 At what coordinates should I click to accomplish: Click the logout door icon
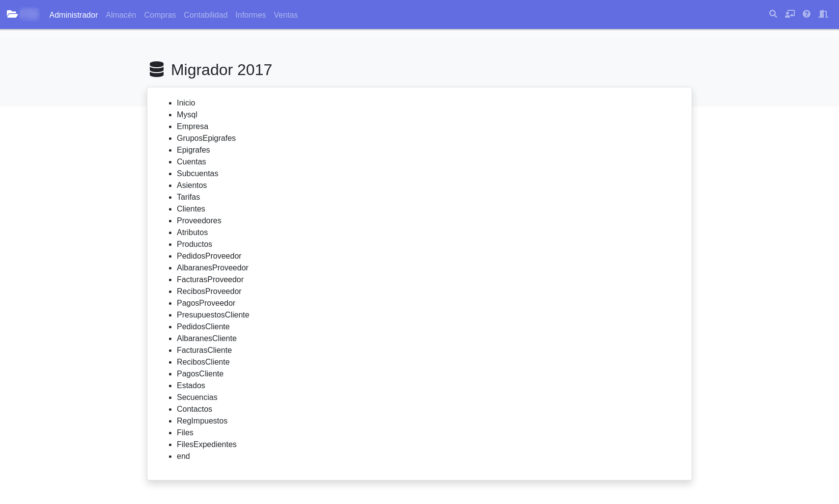[x=823, y=14]
